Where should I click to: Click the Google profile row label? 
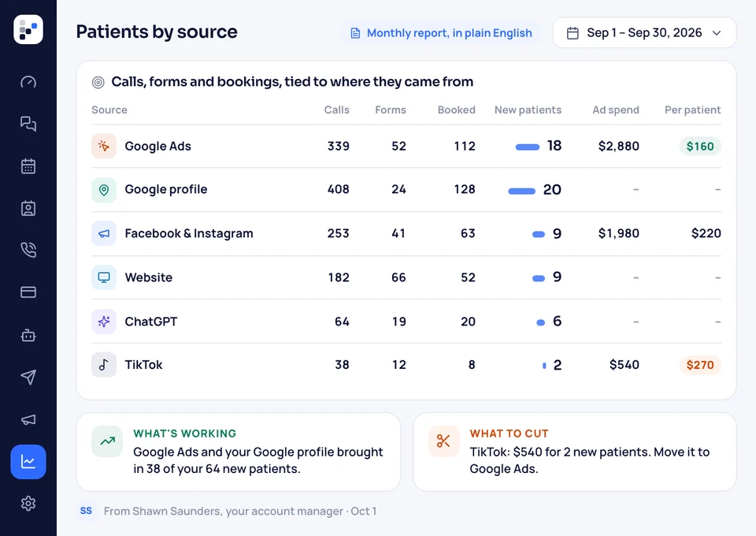click(x=166, y=190)
